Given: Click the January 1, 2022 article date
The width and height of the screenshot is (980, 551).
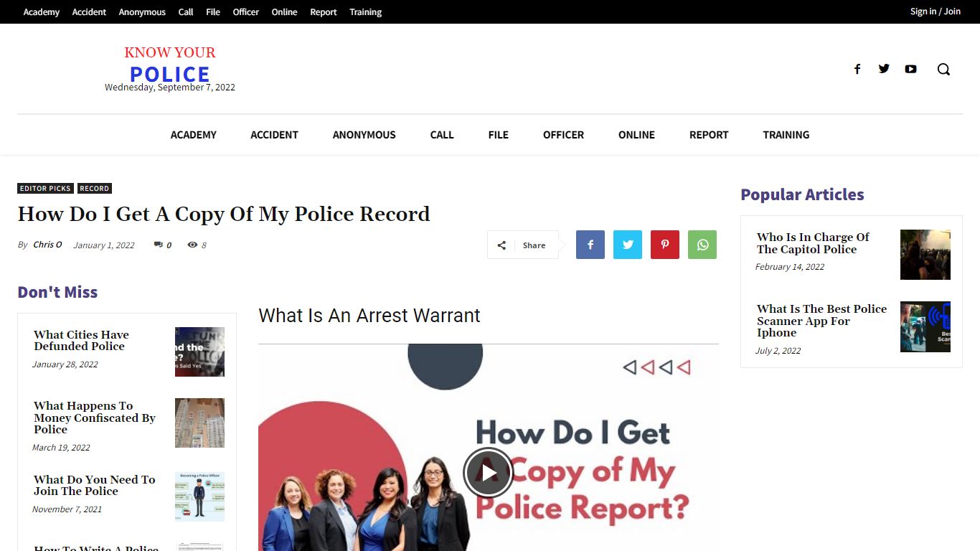Looking at the screenshot, I should point(104,245).
